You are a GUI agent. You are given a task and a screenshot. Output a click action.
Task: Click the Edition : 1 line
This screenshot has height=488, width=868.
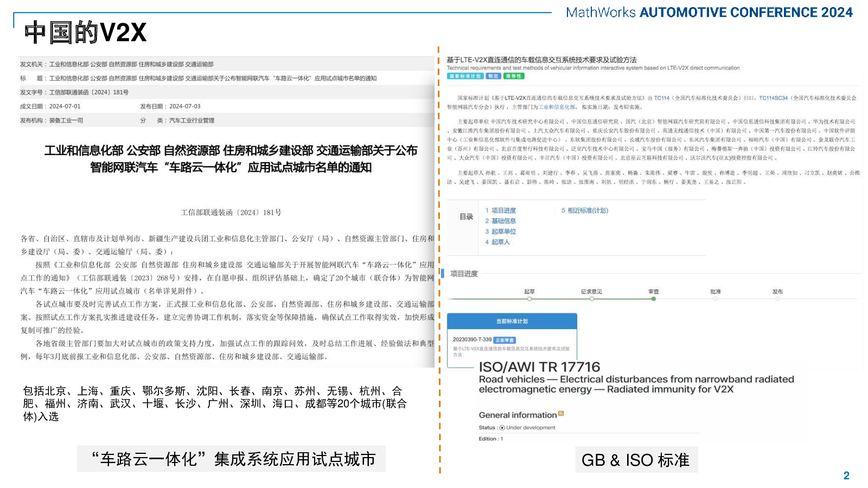(491, 439)
